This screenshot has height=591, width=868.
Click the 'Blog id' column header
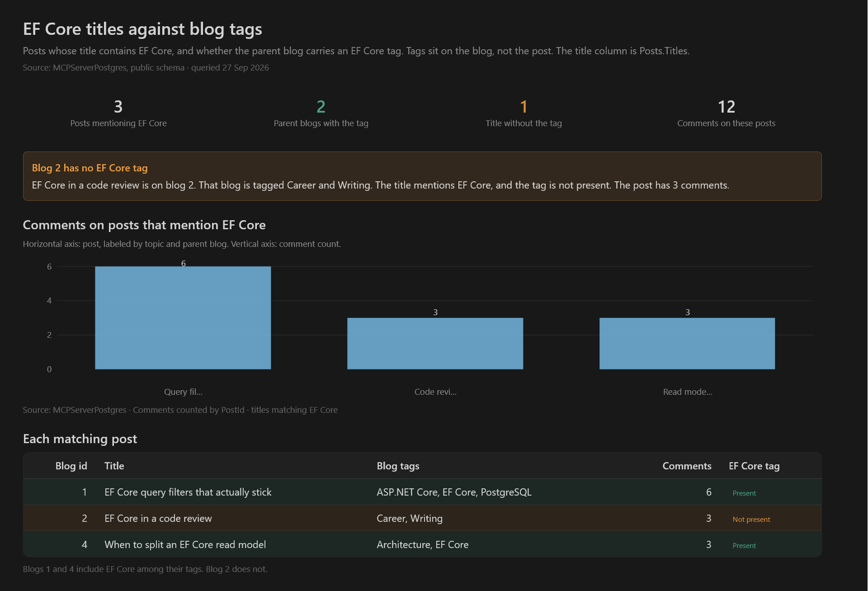pyautogui.click(x=71, y=466)
